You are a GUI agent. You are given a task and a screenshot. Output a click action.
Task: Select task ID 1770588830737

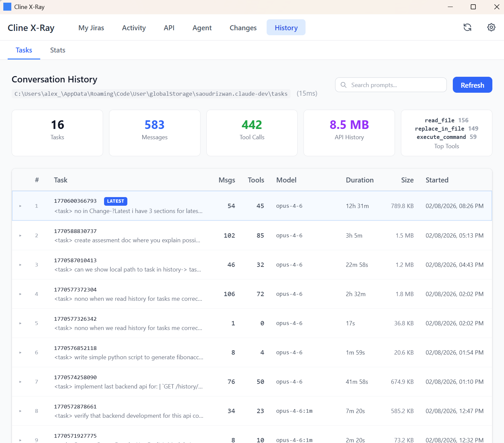(x=75, y=231)
